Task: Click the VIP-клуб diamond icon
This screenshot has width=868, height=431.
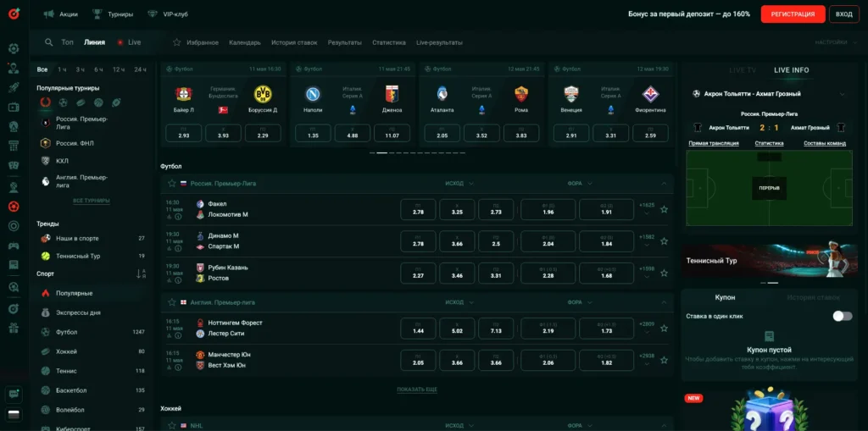Action: pyautogui.click(x=153, y=14)
